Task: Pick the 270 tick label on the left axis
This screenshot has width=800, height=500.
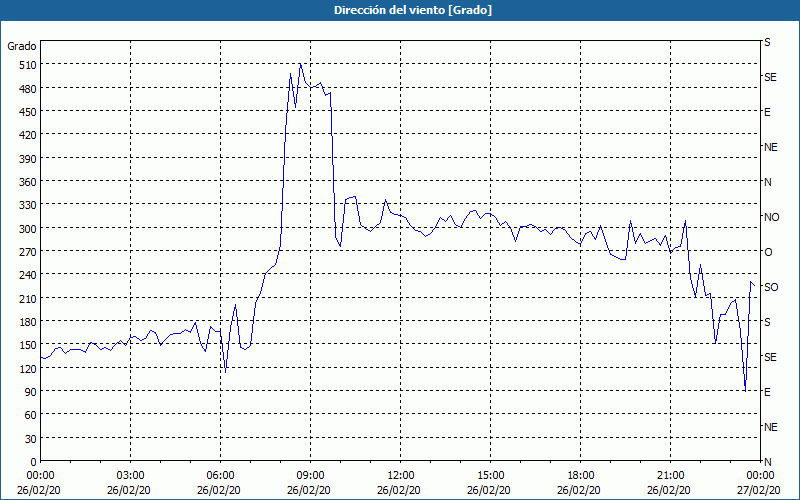Action: pyautogui.click(x=28, y=252)
